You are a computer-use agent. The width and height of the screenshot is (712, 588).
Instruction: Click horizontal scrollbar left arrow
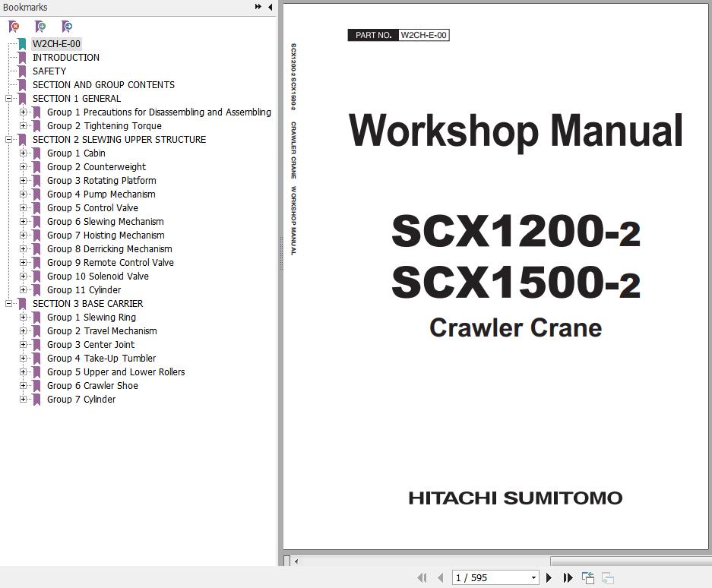click(296, 561)
